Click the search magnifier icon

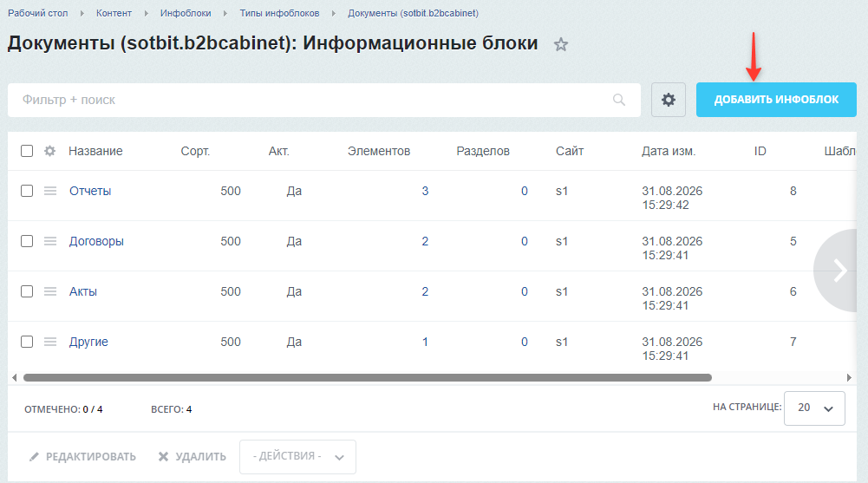coord(619,100)
